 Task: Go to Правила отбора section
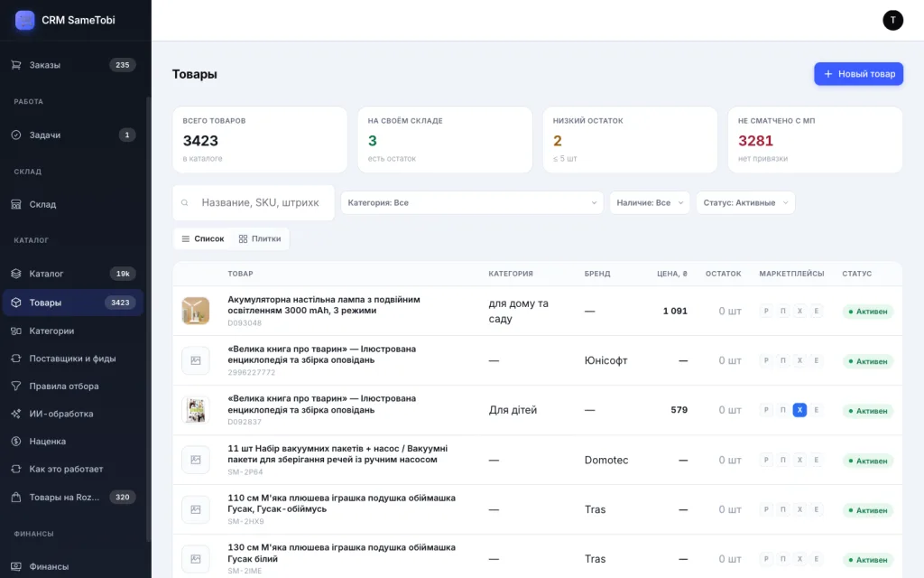(x=73, y=387)
